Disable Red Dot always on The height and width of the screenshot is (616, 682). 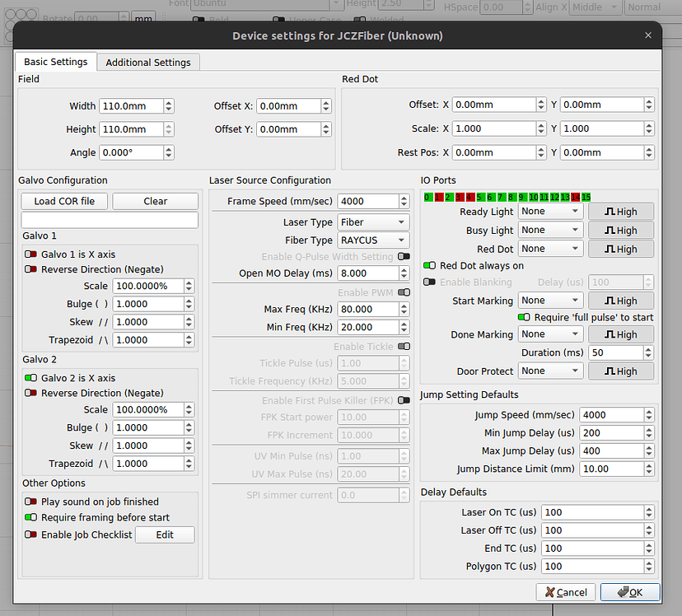pyautogui.click(x=429, y=265)
